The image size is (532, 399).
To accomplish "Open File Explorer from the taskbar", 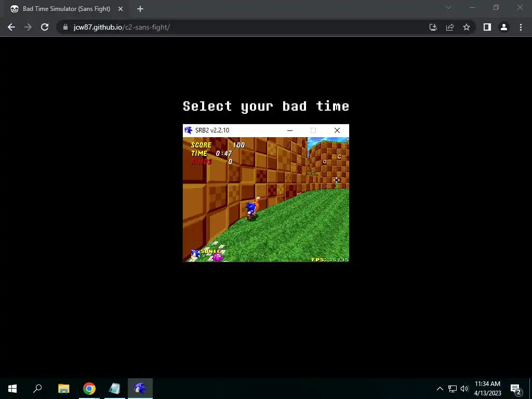I will click(63, 389).
